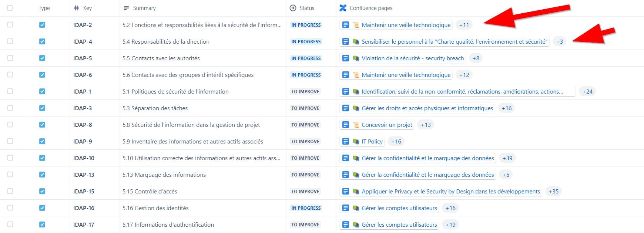Viewport: 644px width, 233px height.
Task: Sort by the Summary column header
Action: pos(144,8)
